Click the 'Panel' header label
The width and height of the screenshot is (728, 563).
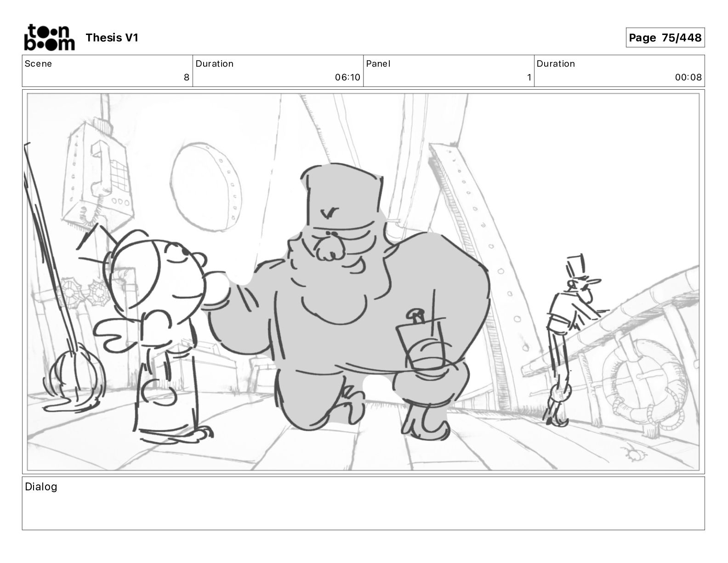click(378, 64)
